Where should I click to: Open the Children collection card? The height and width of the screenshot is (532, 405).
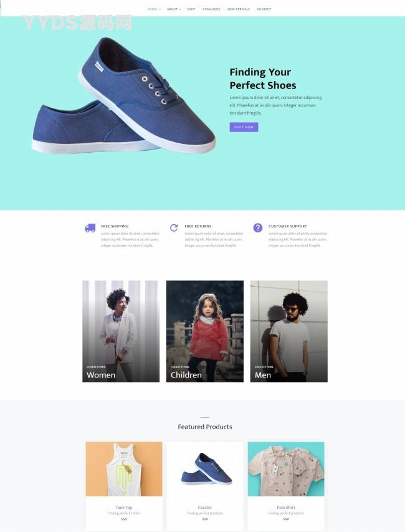pos(205,331)
